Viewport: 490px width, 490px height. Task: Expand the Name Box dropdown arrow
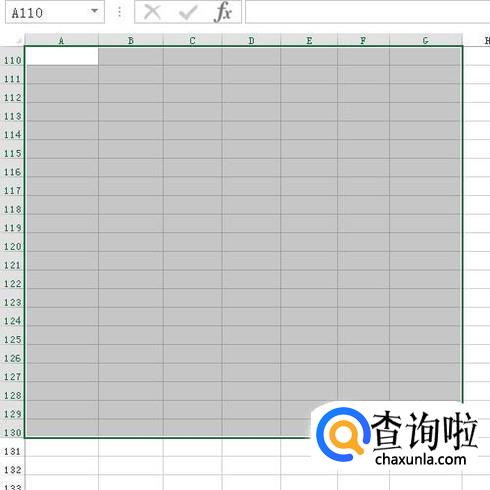(x=95, y=11)
